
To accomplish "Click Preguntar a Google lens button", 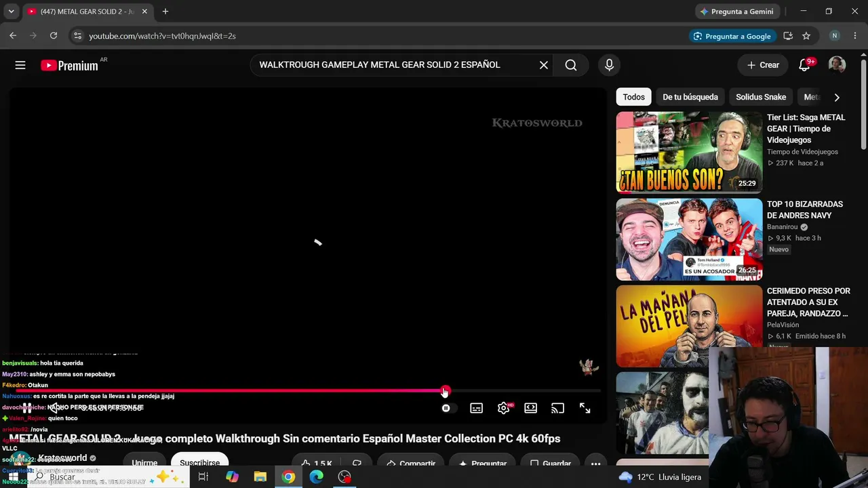I will pyautogui.click(x=732, y=36).
